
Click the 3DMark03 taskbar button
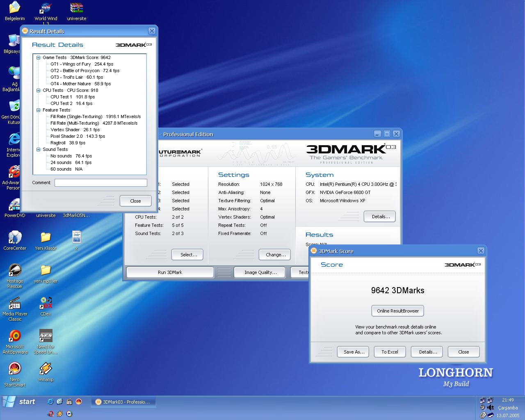click(123, 402)
